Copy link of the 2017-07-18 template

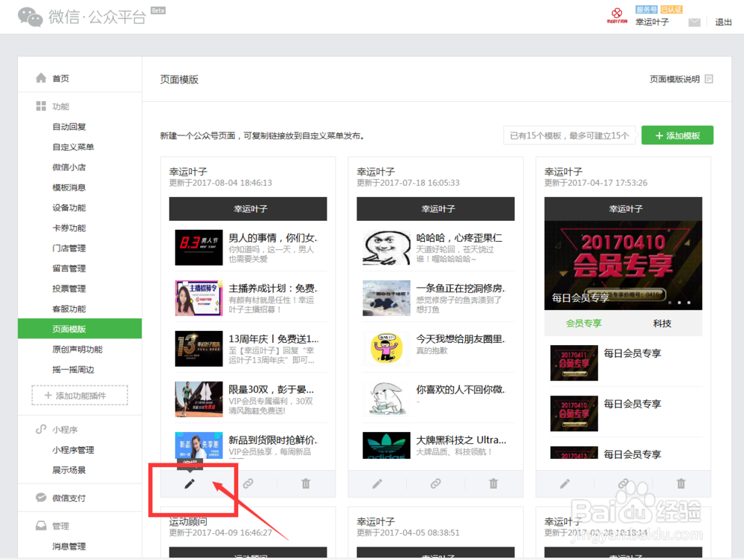(x=435, y=483)
